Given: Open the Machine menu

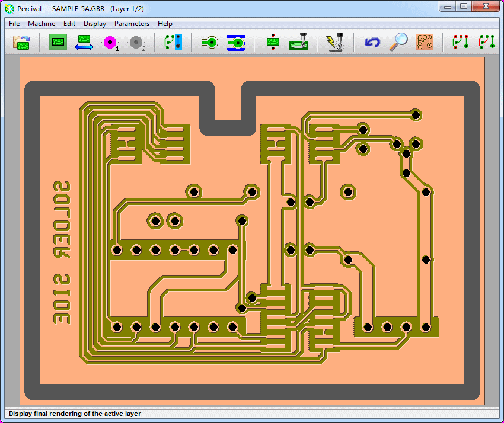Looking at the screenshot, I should point(42,24).
